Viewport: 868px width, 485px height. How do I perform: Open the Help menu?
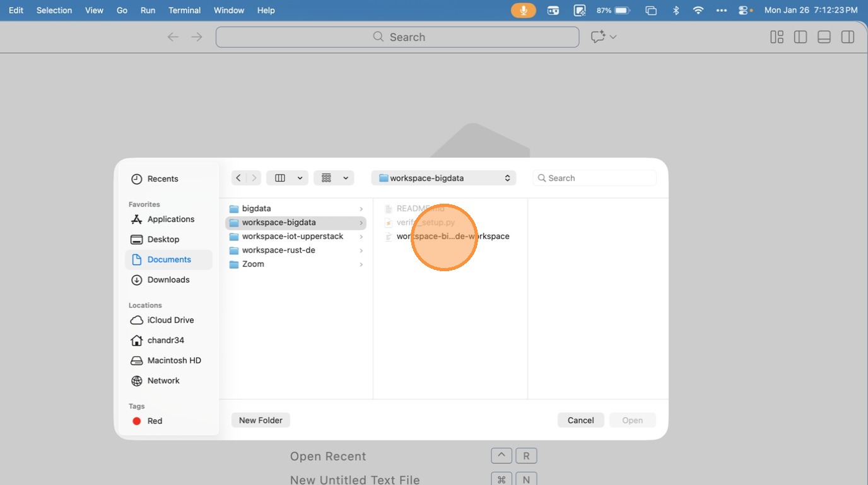[x=266, y=10]
